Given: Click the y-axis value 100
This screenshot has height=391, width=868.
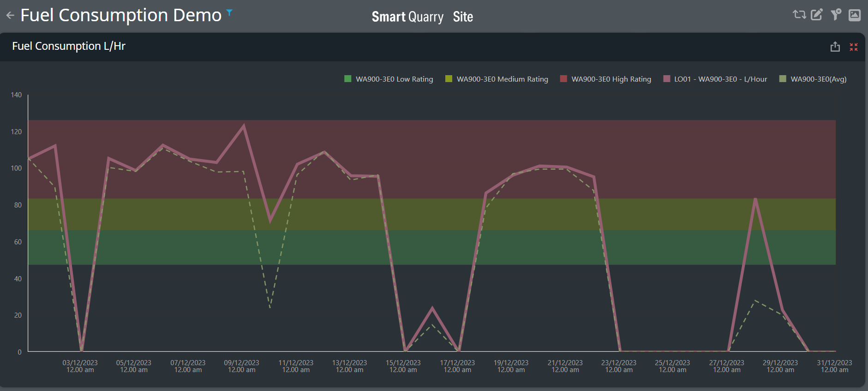Looking at the screenshot, I should [16, 168].
